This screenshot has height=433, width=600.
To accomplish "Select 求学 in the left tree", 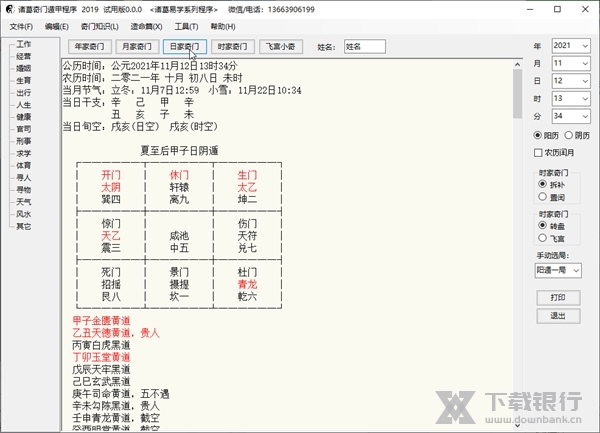I will [23, 154].
